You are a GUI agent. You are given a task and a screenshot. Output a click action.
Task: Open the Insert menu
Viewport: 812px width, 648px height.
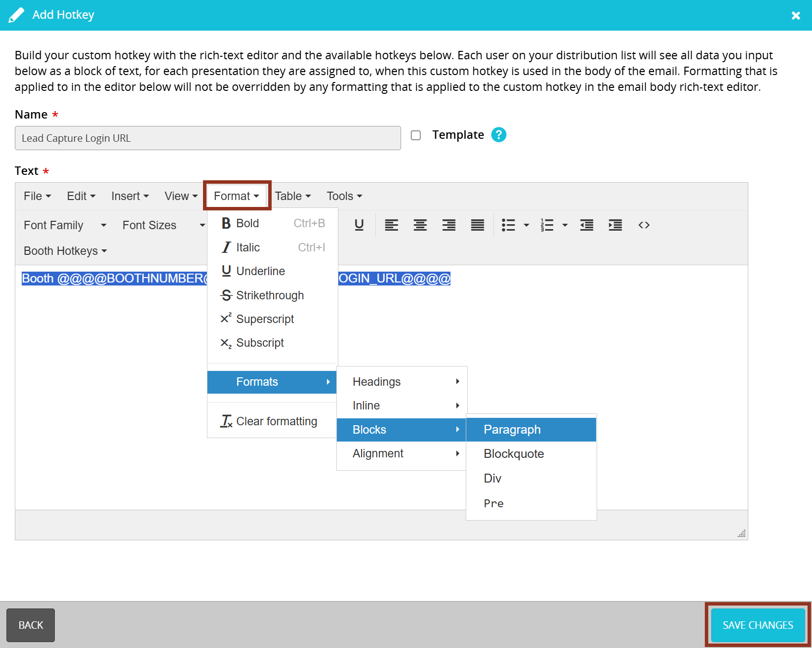coord(129,196)
